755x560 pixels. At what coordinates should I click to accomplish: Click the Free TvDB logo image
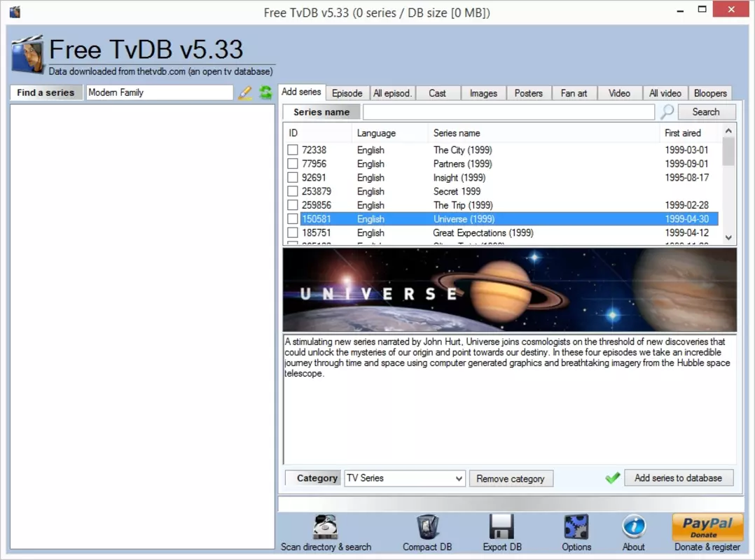coord(29,55)
